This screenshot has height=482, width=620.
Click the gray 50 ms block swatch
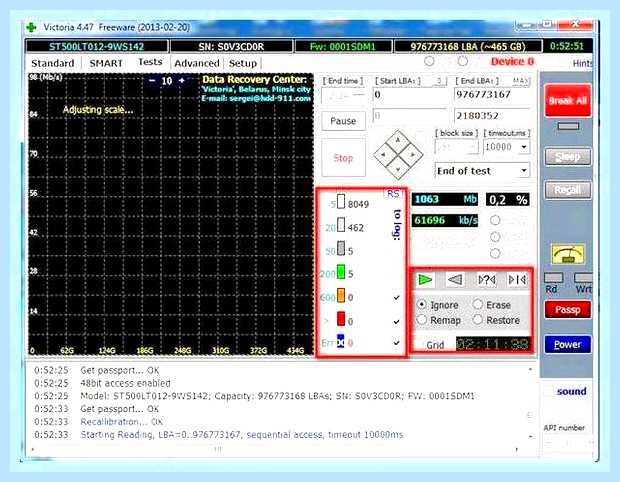pyautogui.click(x=341, y=248)
